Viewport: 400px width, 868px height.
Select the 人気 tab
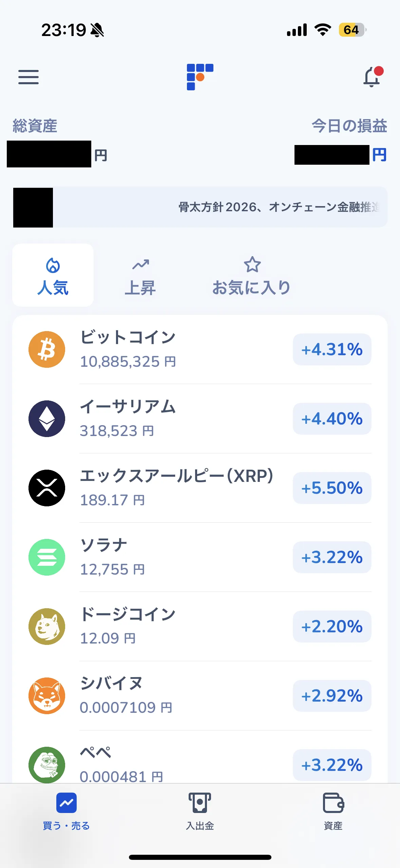[53, 275]
